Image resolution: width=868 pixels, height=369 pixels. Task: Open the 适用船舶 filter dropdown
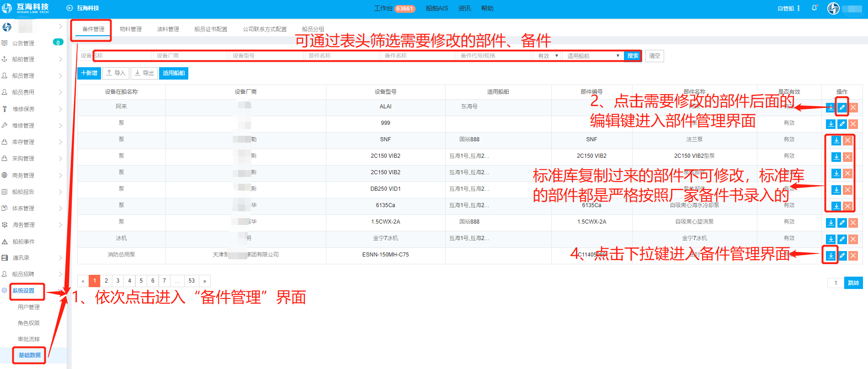point(593,56)
